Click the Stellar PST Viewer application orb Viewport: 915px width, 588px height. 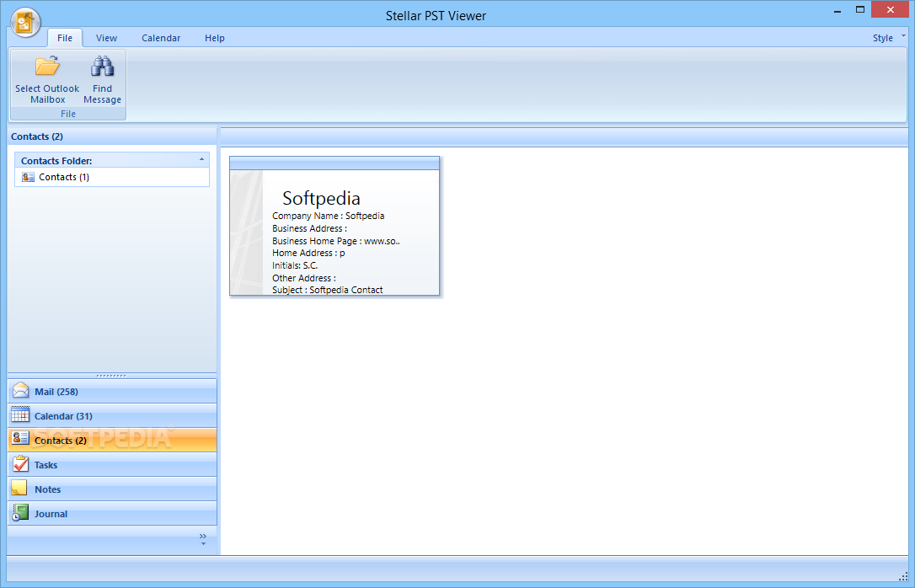(25, 22)
